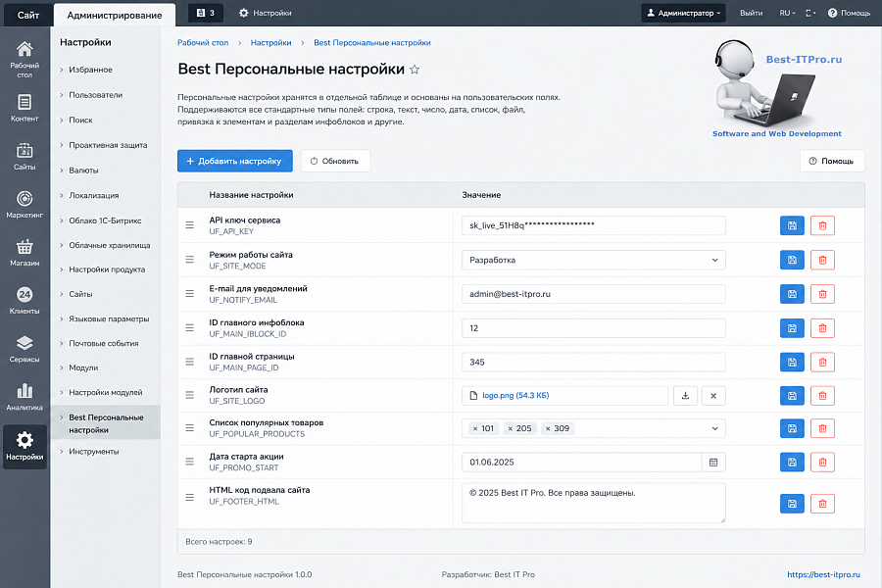The image size is (882, 588).
Task: Remove tag 205 from popular products list
Action: tap(511, 429)
